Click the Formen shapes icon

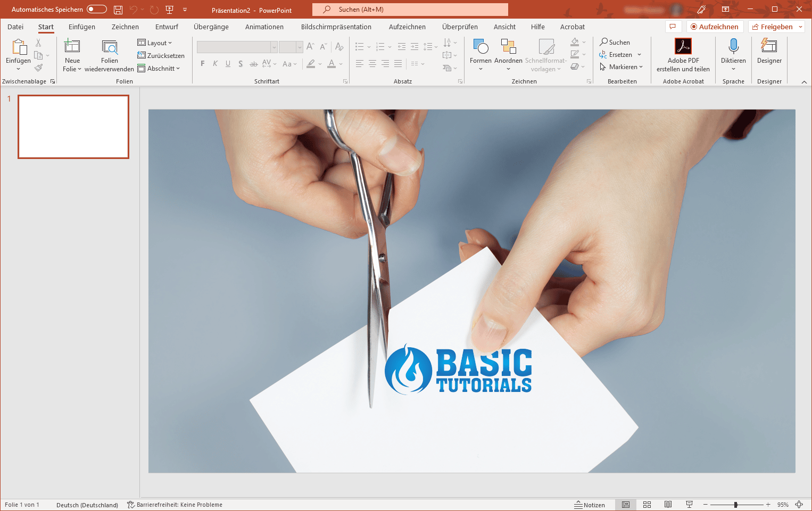click(480, 47)
